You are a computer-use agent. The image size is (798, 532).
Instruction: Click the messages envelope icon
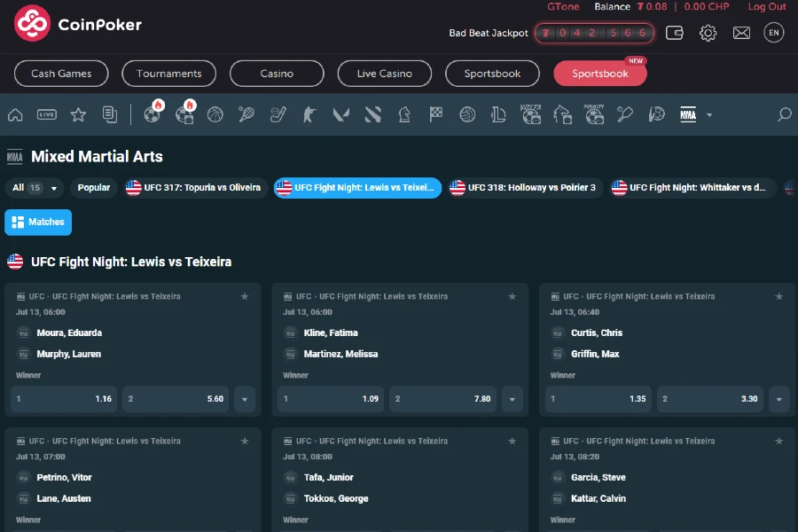tap(741, 32)
